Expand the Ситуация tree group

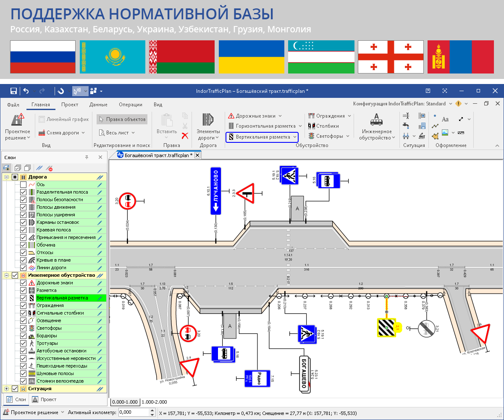pyautogui.click(x=6, y=389)
